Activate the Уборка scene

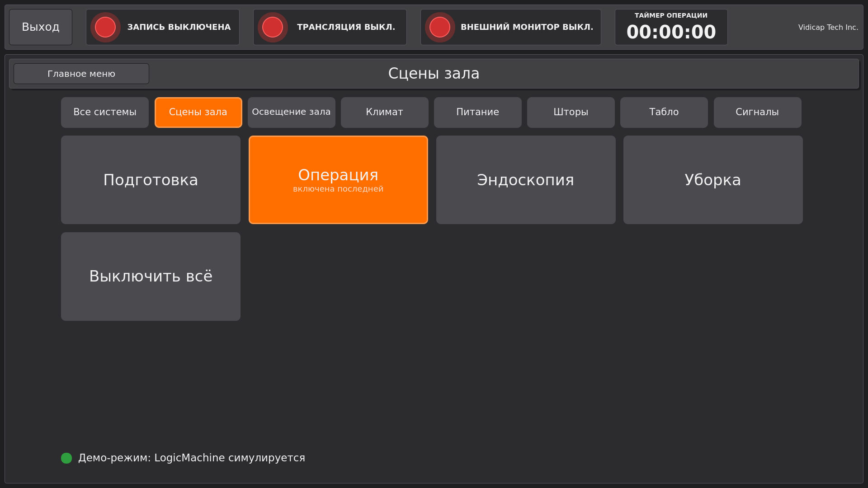pos(713,180)
